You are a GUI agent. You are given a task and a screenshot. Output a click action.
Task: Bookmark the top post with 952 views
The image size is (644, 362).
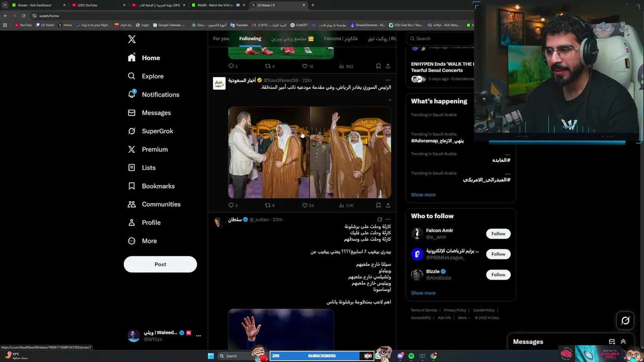378,66
